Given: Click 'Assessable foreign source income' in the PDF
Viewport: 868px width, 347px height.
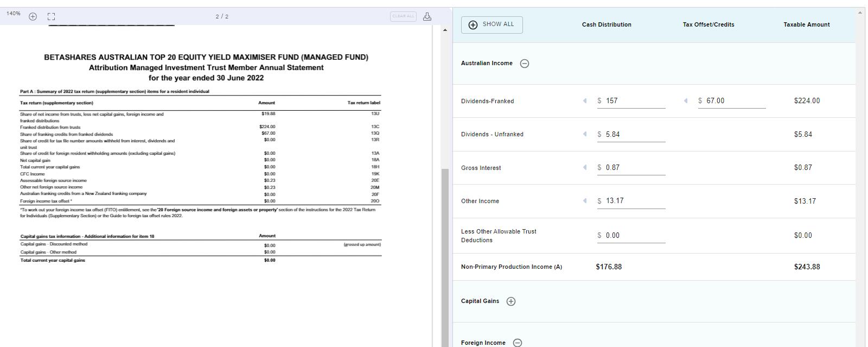Looking at the screenshot, I should (x=53, y=181).
